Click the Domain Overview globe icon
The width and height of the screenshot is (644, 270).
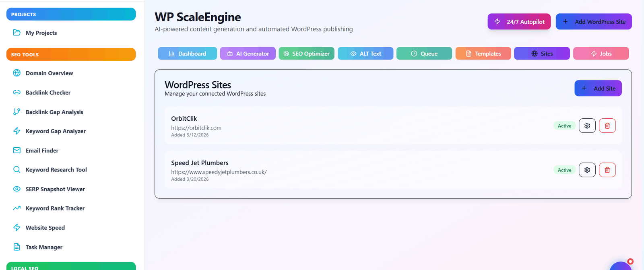point(17,73)
